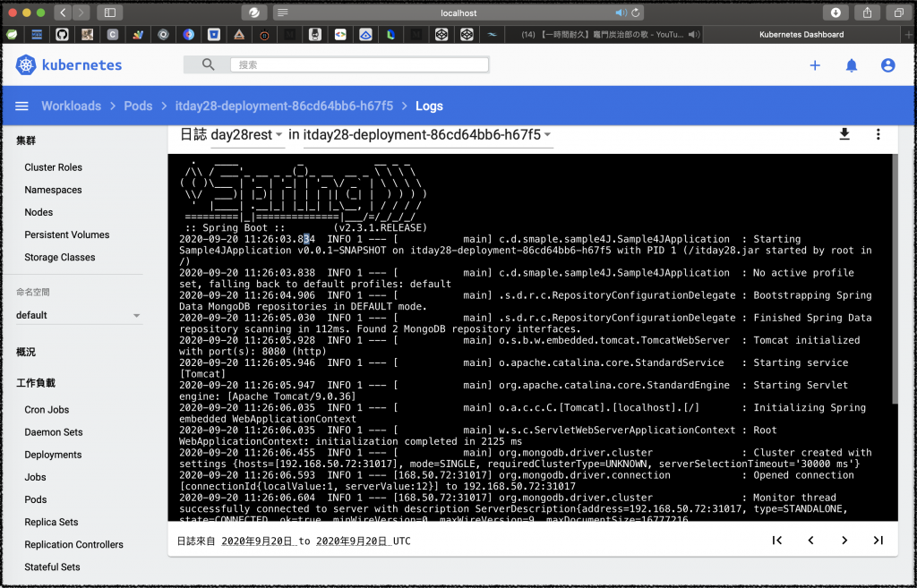Click the Workloads breadcrumb
Image resolution: width=917 pixels, height=588 pixels.
(71, 106)
